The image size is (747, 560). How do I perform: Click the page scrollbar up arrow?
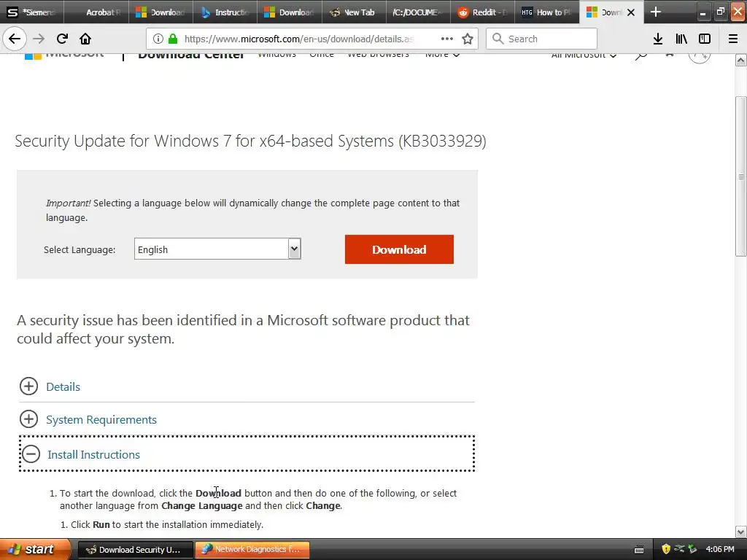741,61
